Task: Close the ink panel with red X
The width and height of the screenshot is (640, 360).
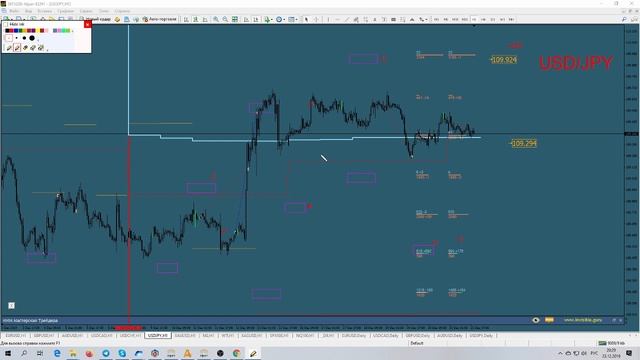Action: coord(87,24)
